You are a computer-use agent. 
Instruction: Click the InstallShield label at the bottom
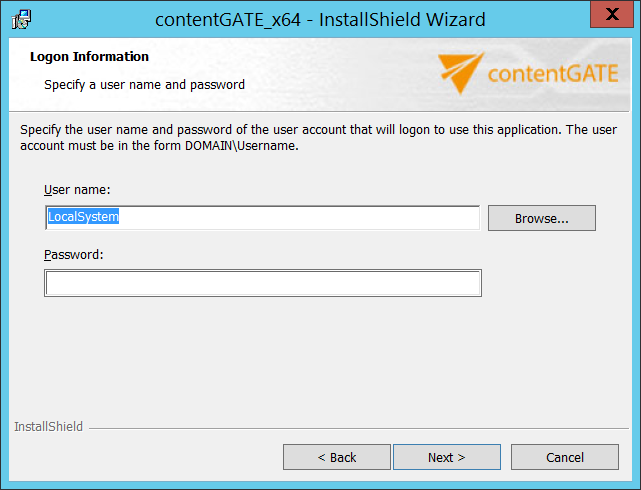click(x=48, y=427)
